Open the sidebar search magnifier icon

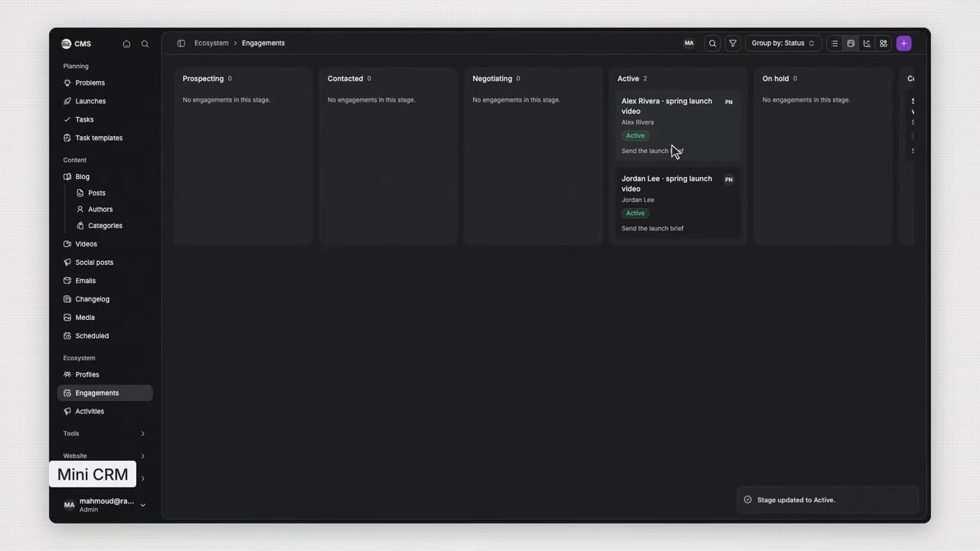click(145, 44)
